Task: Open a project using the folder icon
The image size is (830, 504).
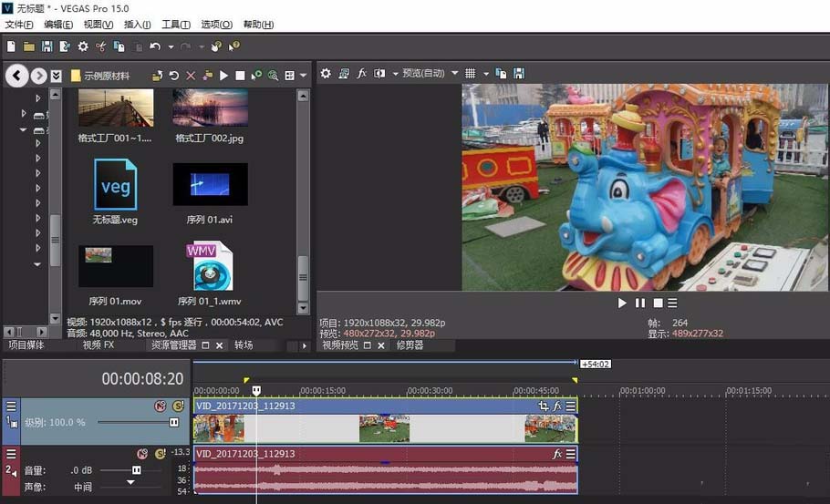Action: 29,46
